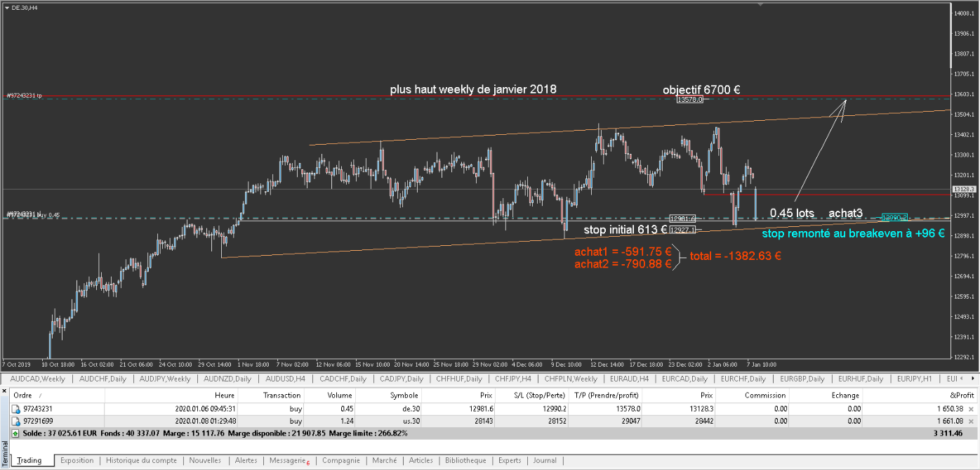Switch to the AUDCAD,Weekly chart tab
This screenshot has width=980, height=470.
[x=38, y=379]
